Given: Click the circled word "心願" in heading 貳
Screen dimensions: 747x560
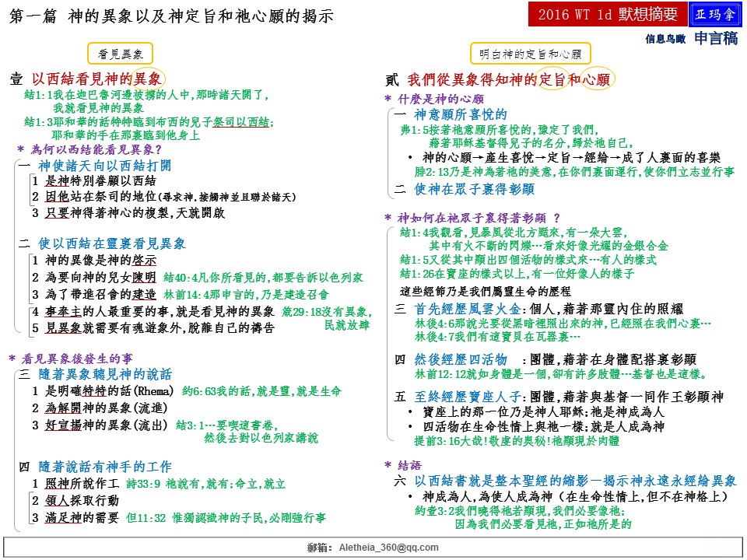Looking at the screenshot, I should 596,79.
